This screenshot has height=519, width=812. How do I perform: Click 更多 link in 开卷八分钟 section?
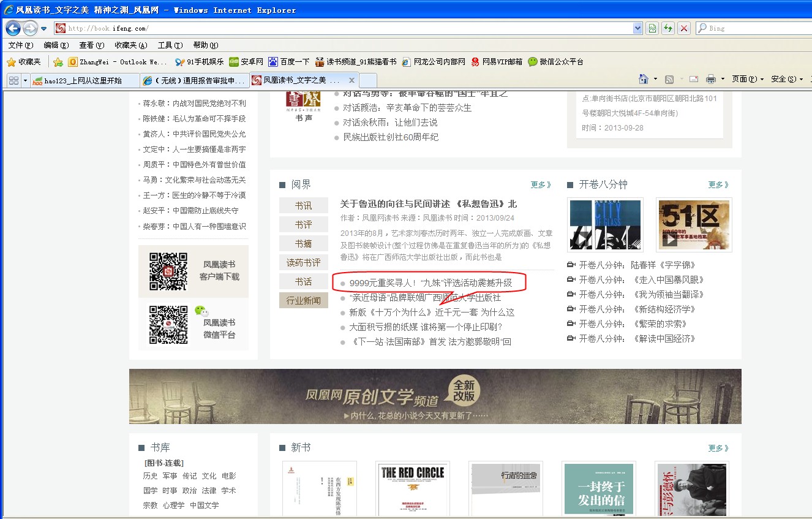[x=719, y=184]
